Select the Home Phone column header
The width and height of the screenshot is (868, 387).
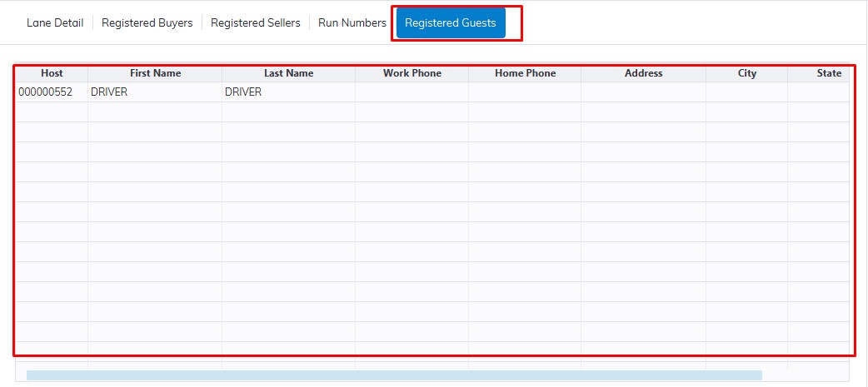tap(525, 73)
